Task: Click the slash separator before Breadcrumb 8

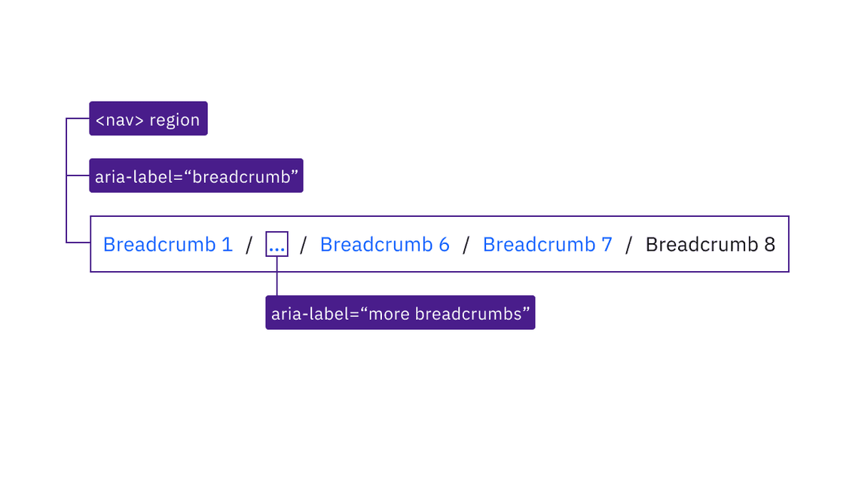Action: [x=629, y=245]
